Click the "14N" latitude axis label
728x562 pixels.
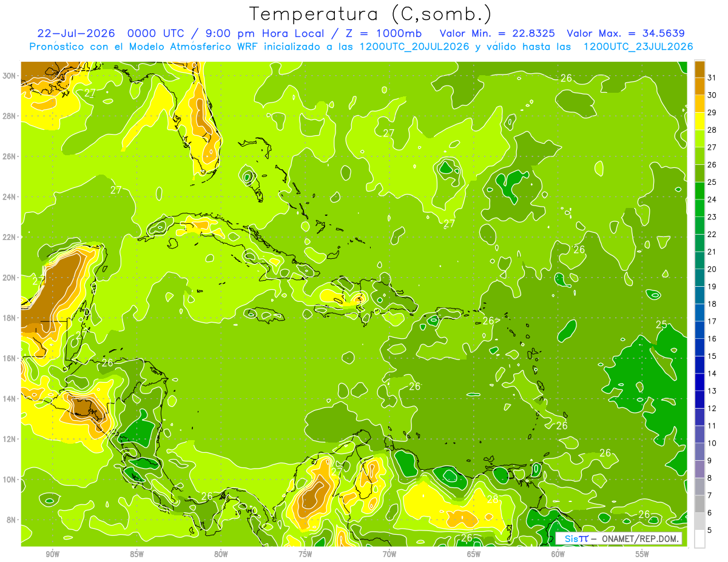pos(10,399)
